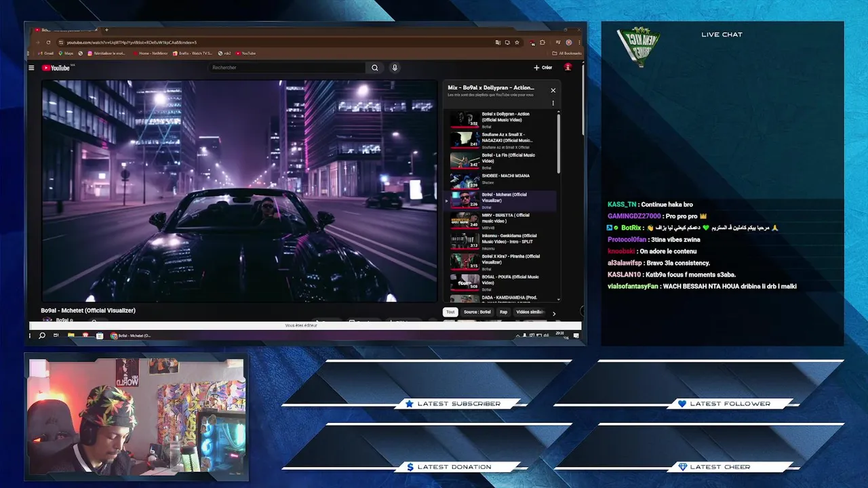The image size is (868, 488).
Task: Click Protocol0fan chat message
Action: 654,240
